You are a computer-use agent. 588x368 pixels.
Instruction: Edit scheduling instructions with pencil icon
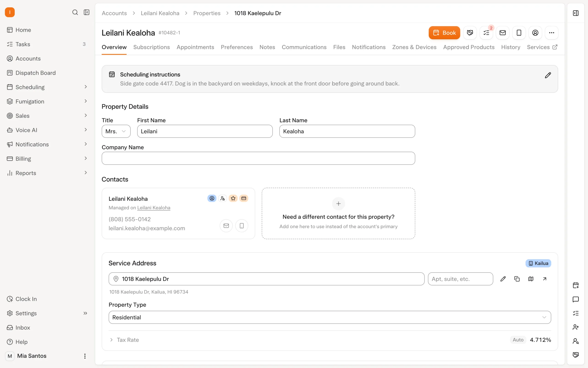click(548, 75)
